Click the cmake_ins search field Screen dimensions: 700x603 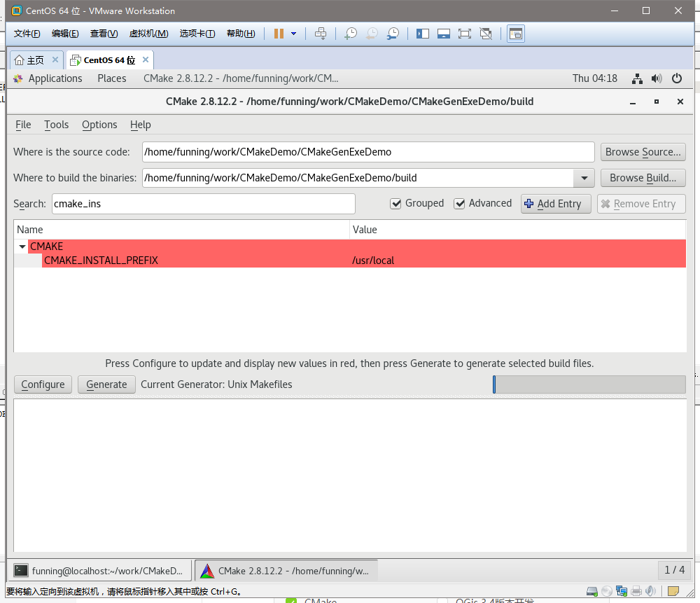(203, 203)
